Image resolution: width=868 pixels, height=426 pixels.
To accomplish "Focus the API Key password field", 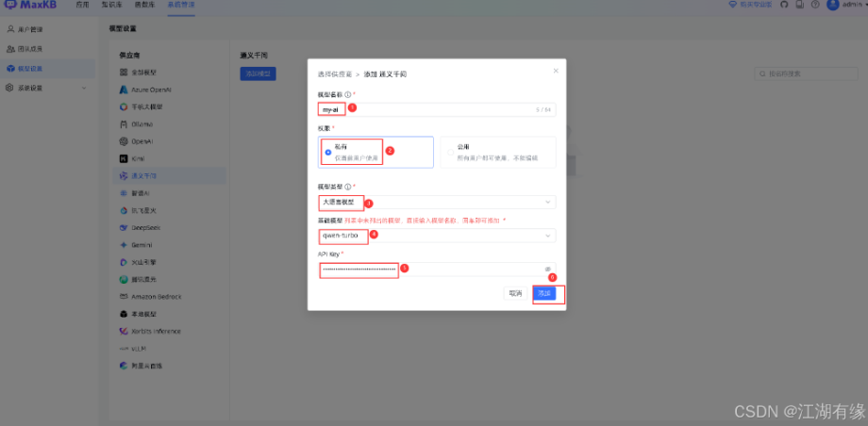I will 437,270.
